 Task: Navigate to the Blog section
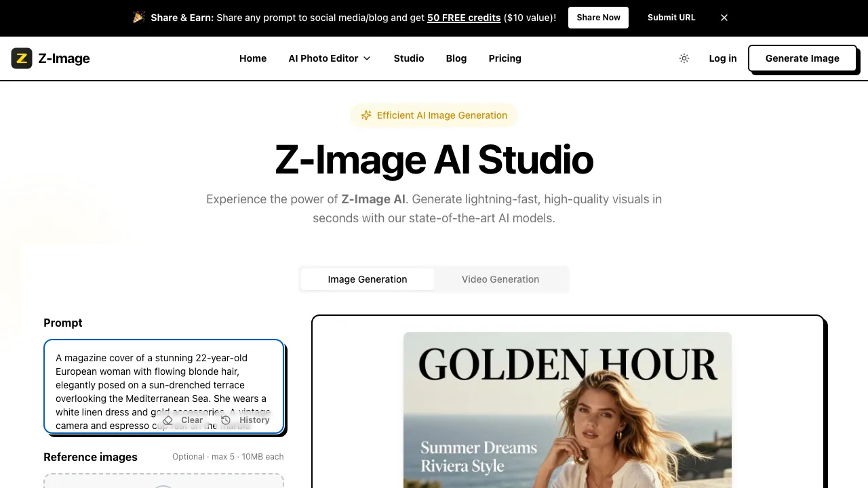pos(456,58)
